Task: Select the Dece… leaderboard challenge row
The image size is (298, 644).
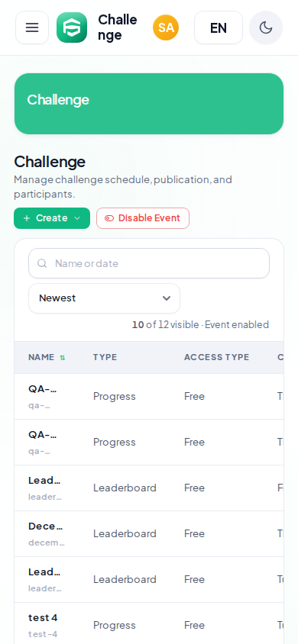Action: click(x=149, y=534)
